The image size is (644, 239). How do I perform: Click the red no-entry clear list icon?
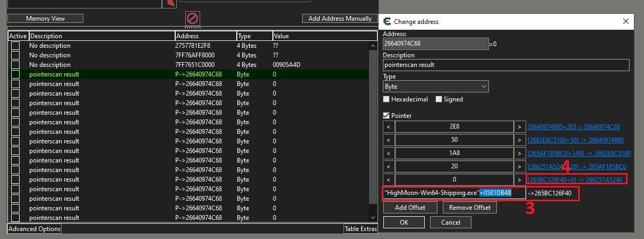point(193,18)
